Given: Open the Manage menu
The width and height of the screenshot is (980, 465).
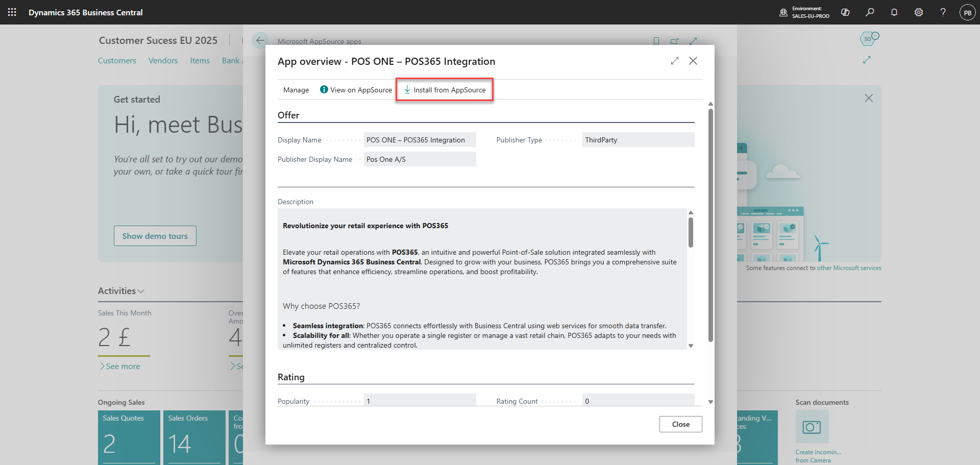Looking at the screenshot, I should point(296,90).
